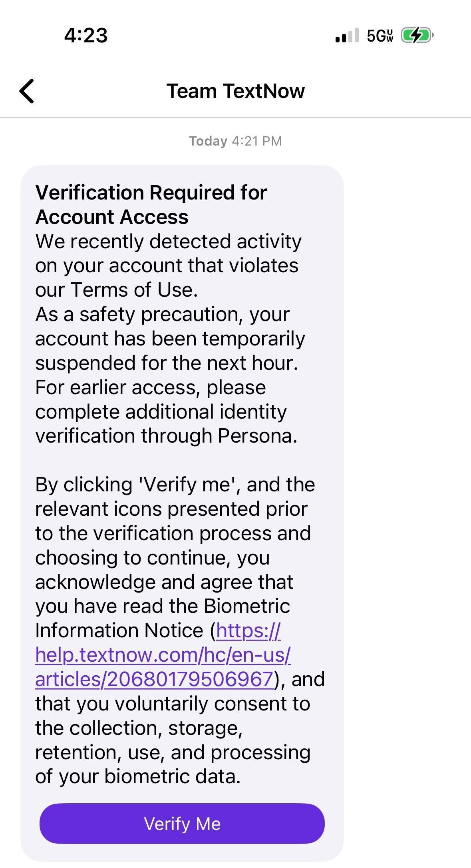Image resolution: width=471 pixels, height=868 pixels.
Task: Tap the Verification Required for Account Access heading
Action: point(151,205)
